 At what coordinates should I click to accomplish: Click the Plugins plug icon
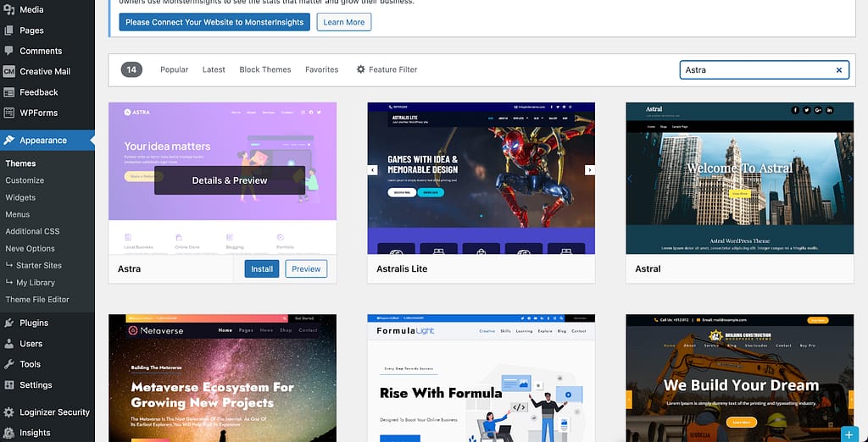[x=8, y=323]
